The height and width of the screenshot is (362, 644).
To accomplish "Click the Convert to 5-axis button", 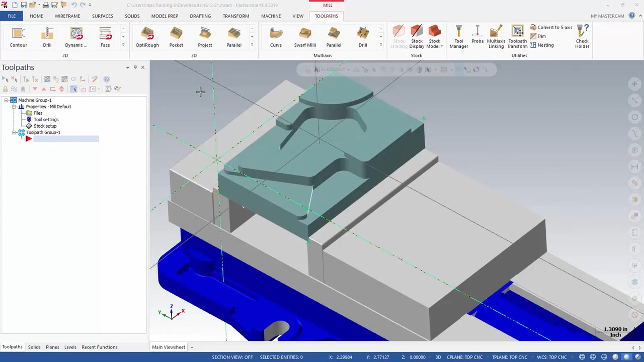I will 552,27.
